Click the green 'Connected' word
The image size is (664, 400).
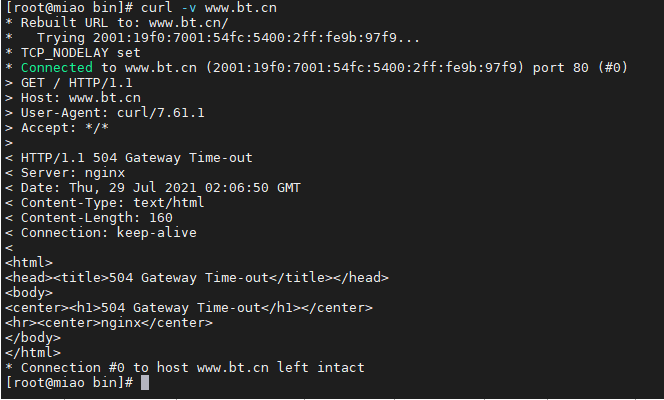57,68
